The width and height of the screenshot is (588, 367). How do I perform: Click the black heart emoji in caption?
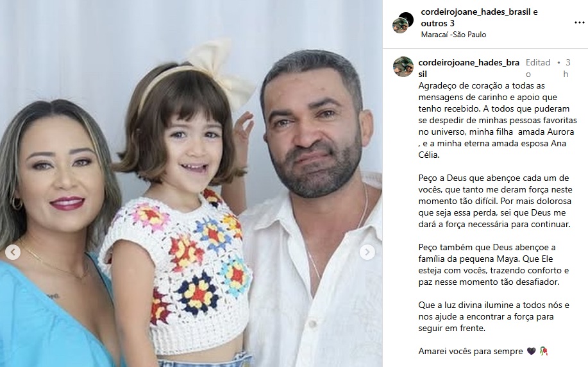point(532,351)
